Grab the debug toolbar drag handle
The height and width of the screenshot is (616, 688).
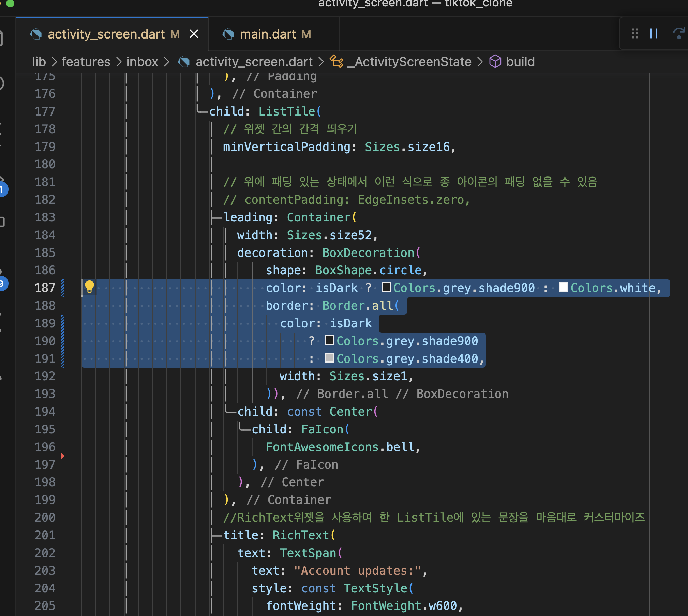[635, 33]
